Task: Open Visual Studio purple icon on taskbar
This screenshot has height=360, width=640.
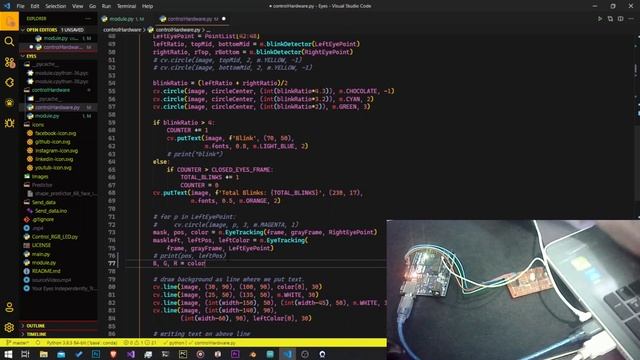Action: click(131, 354)
